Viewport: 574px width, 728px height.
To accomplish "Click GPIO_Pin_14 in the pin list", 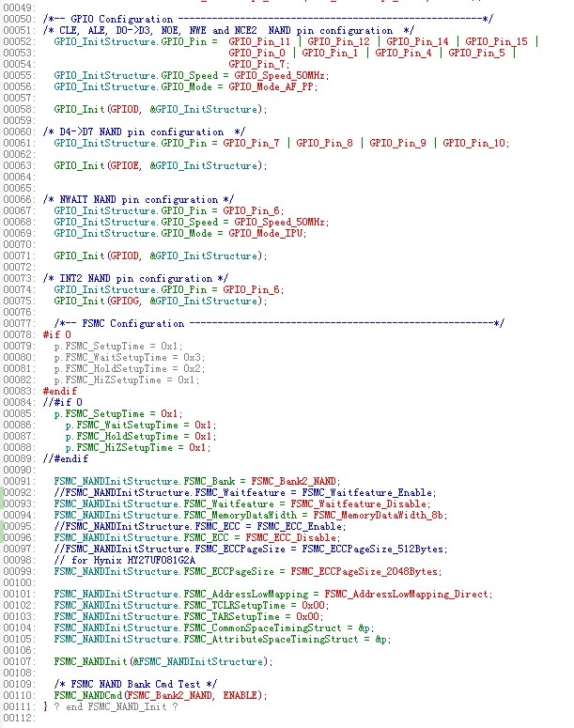I will 417,41.
